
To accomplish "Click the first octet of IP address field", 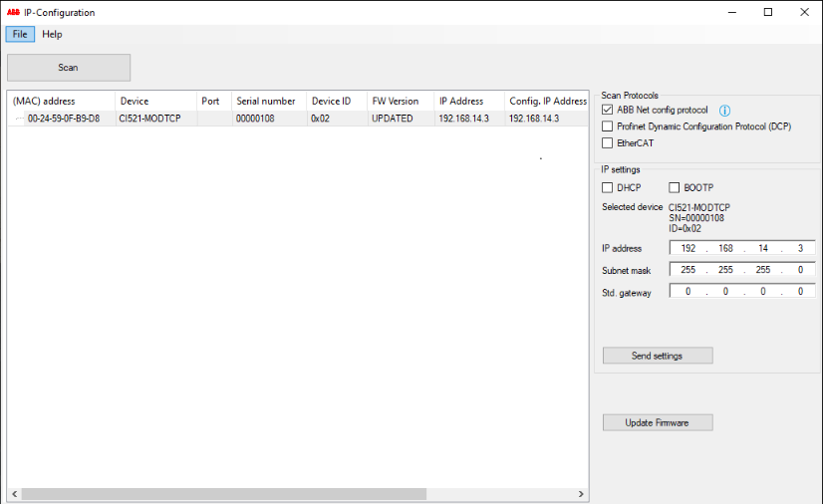I will coord(687,248).
